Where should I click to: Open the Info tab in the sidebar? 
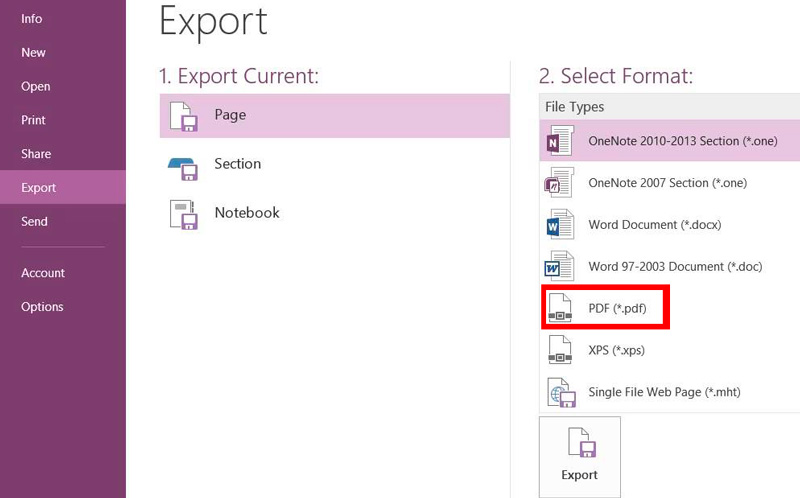pos(32,18)
